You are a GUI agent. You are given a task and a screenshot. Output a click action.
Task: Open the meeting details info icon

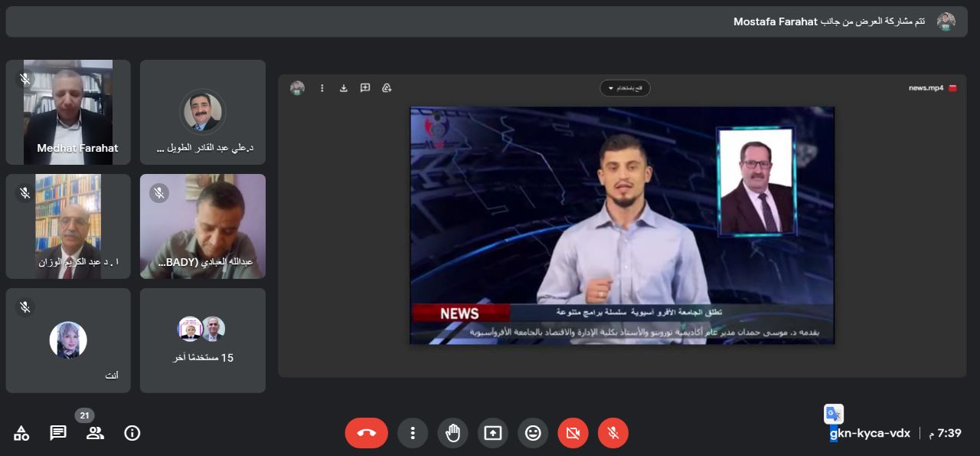132,433
